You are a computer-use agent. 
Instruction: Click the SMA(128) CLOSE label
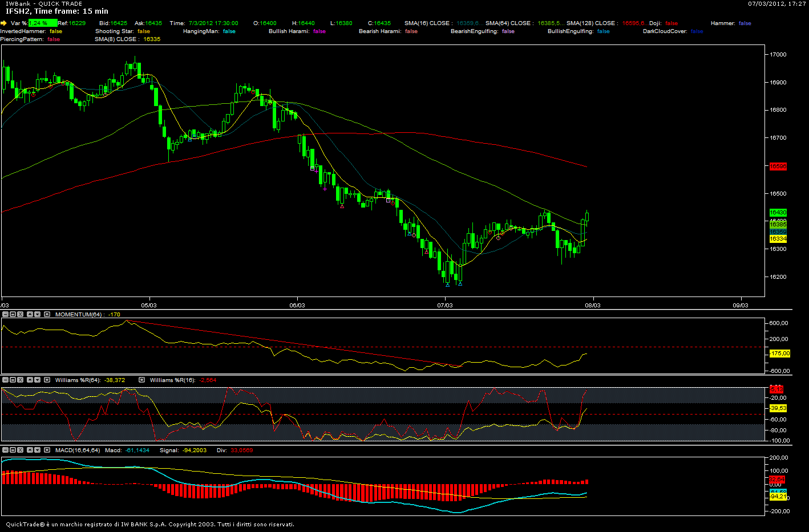tap(592, 23)
